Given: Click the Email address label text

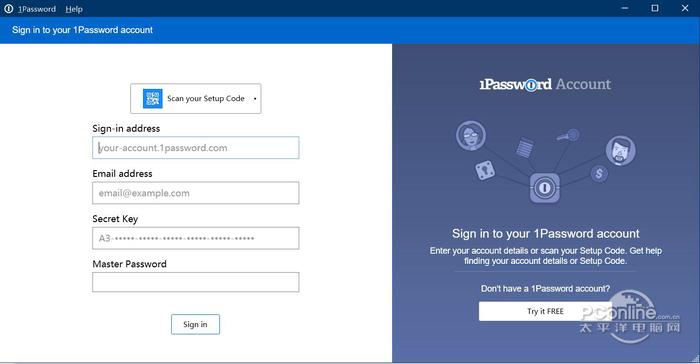Looking at the screenshot, I should [x=122, y=174].
